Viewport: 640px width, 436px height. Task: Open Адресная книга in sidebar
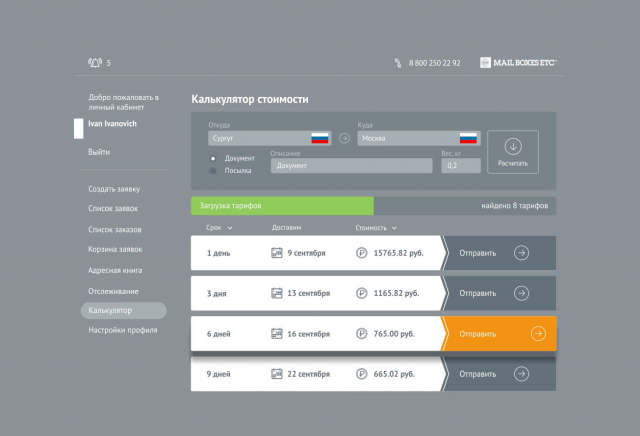click(x=115, y=270)
